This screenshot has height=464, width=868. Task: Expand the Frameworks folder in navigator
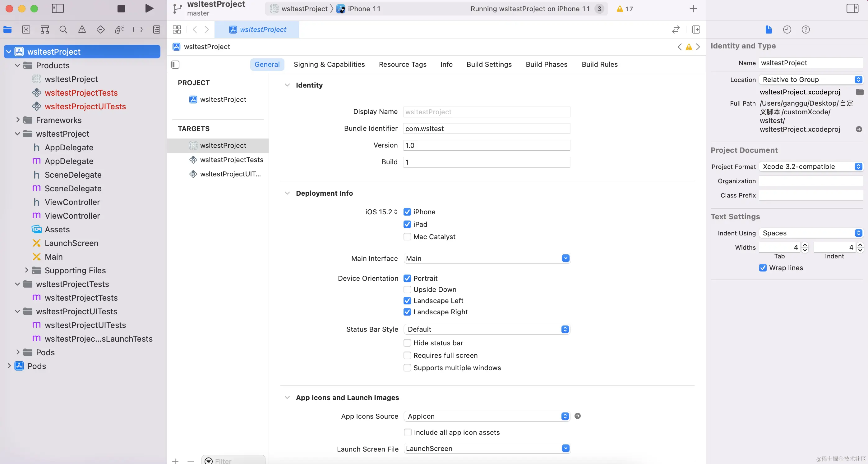[18, 120]
